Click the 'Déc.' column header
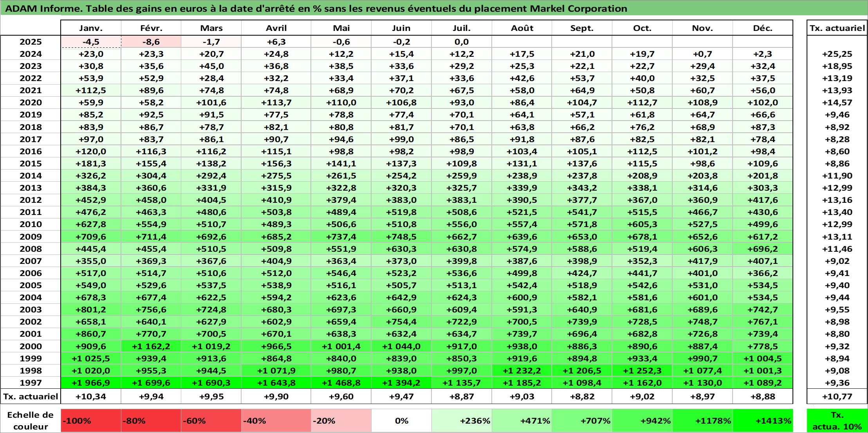The image size is (868, 433). pyautogui.click(x=763, y=28)
